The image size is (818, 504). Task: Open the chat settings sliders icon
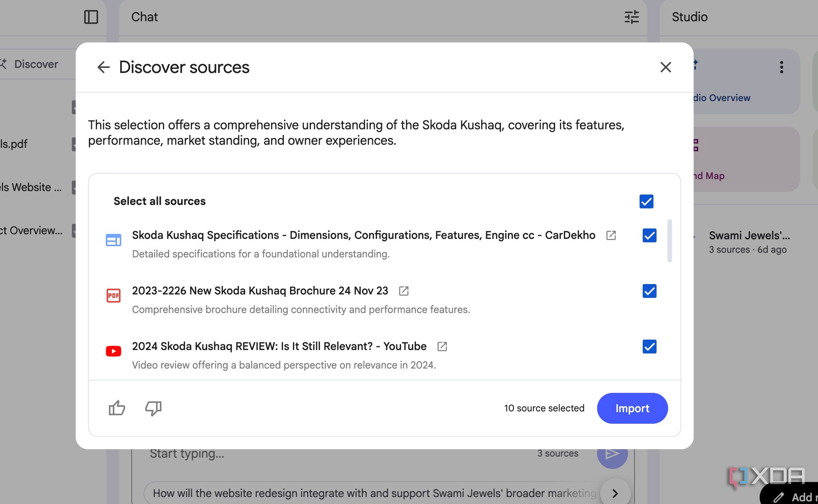pos(632,17)
